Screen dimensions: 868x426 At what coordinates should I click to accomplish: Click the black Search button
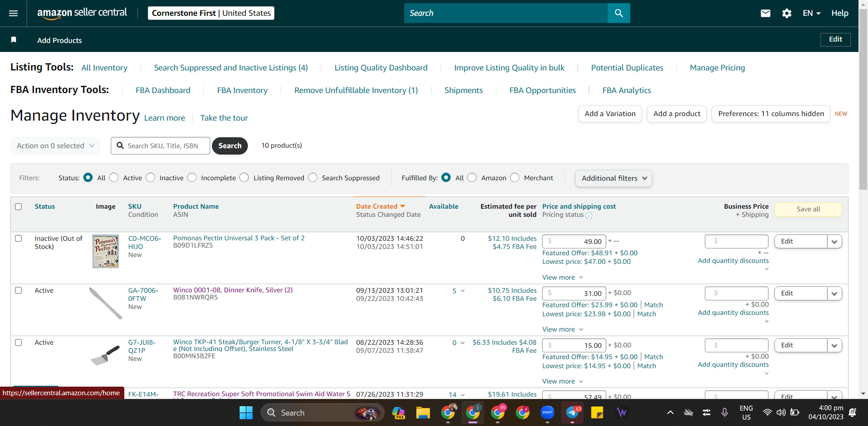[x=230, y=145]
